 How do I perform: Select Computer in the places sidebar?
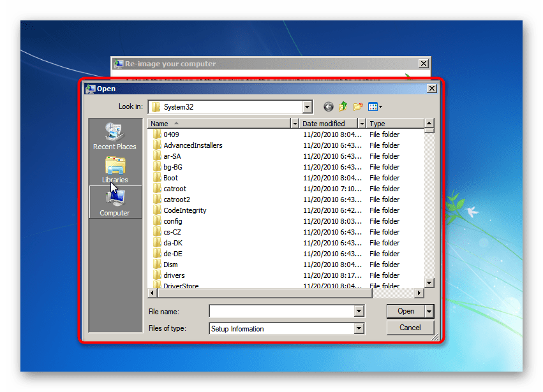(115, 201)
